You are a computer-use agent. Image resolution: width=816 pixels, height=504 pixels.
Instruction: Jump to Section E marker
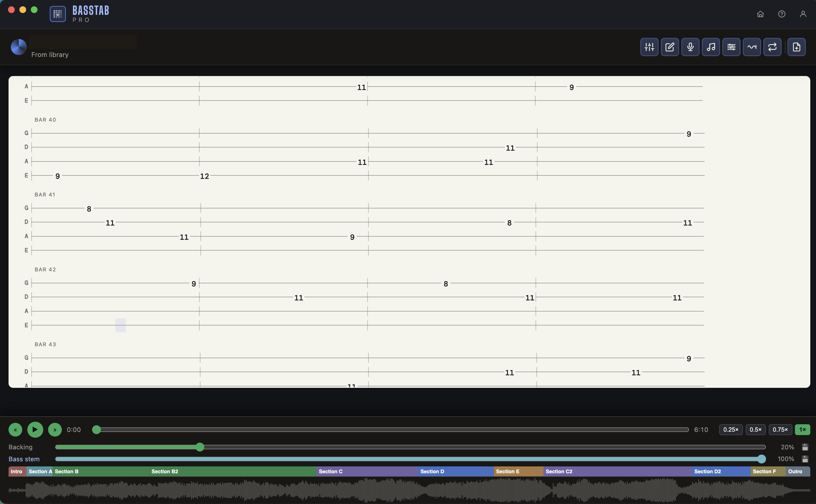[519, 471]
